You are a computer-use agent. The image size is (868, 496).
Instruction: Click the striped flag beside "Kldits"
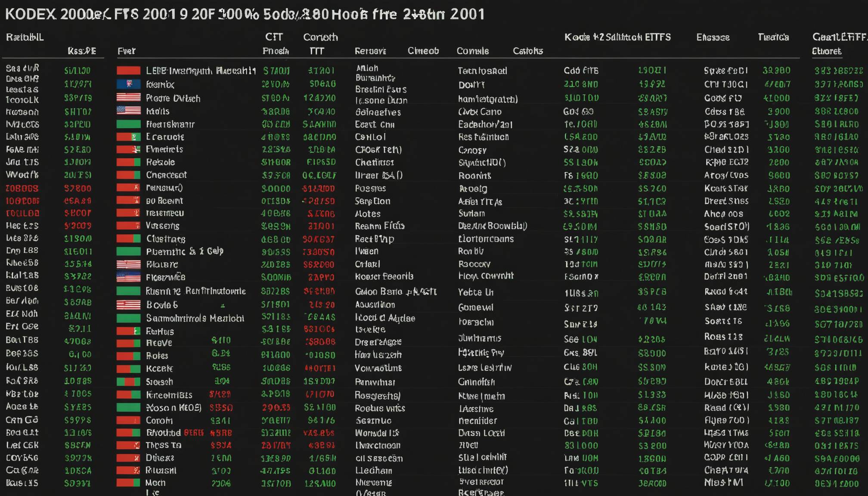pos(128,111)
